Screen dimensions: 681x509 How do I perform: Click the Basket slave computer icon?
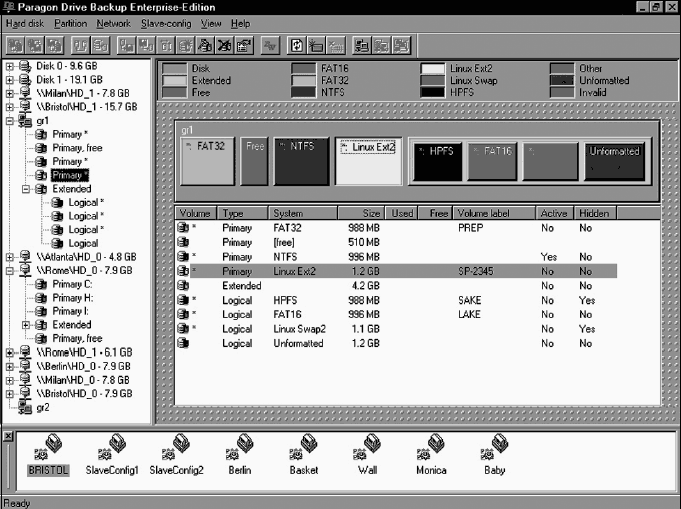(x=304, y=450)
